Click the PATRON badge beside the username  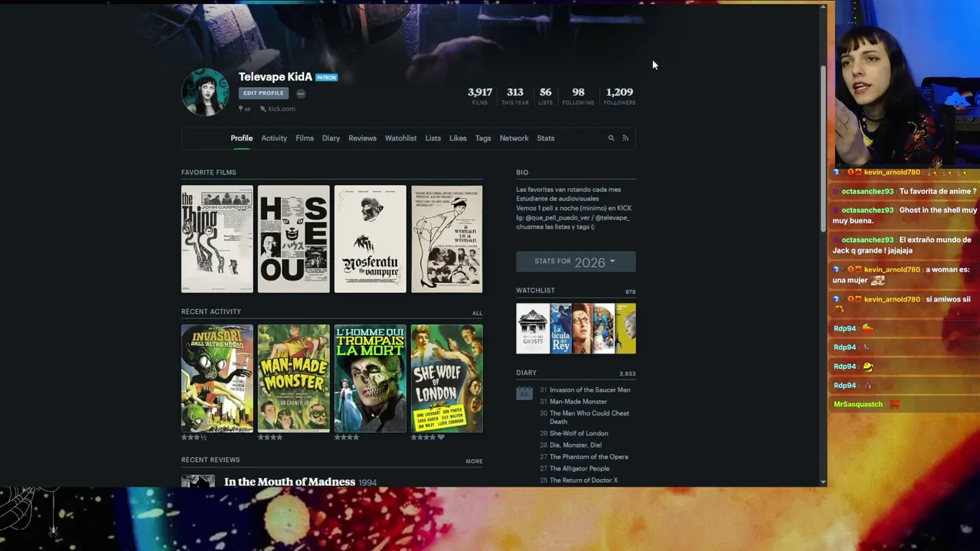(326, 77)
